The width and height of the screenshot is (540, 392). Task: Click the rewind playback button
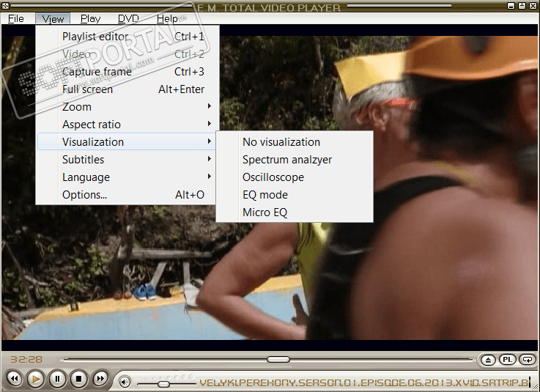click(x=15, y=379)
